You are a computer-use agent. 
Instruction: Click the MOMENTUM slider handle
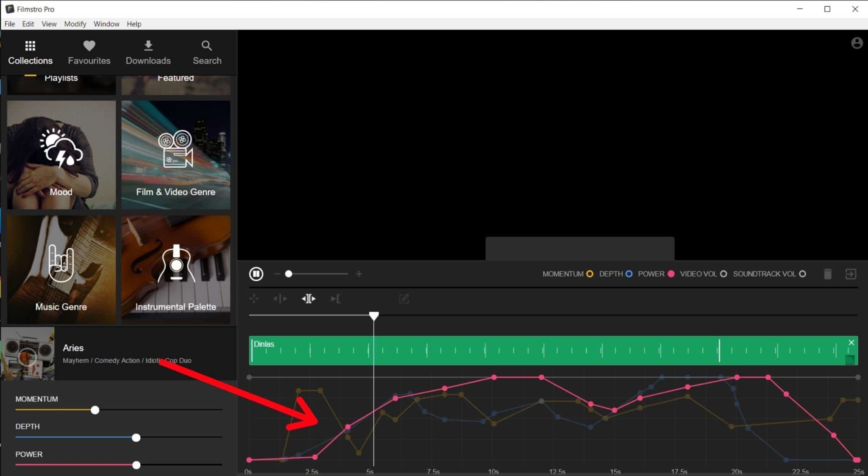pos(95,410)
